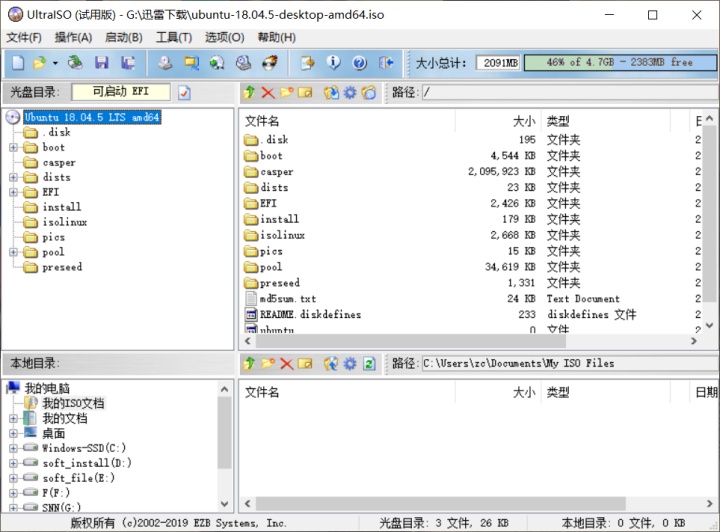
Task: Open the 操作(A) menu
Action: click(x=73, y=38)
